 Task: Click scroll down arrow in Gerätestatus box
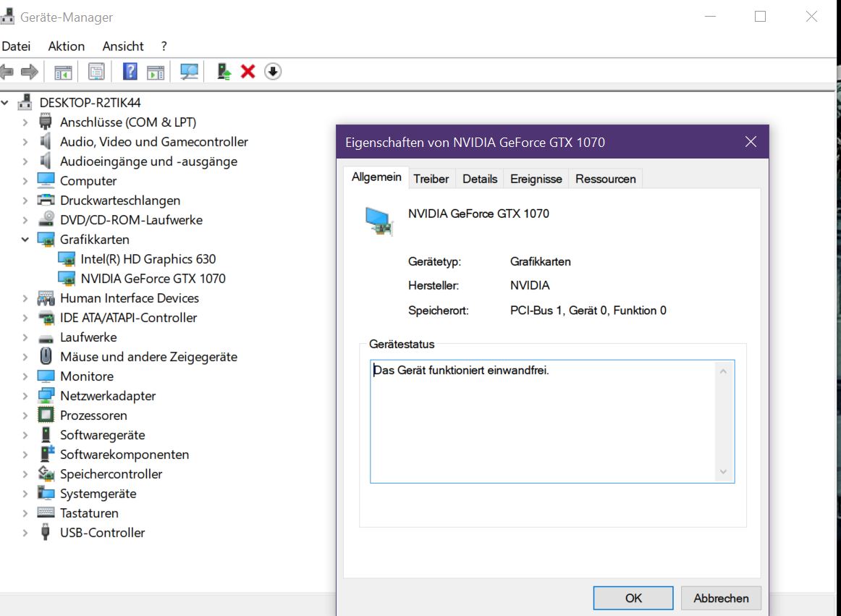pos(723,472)
